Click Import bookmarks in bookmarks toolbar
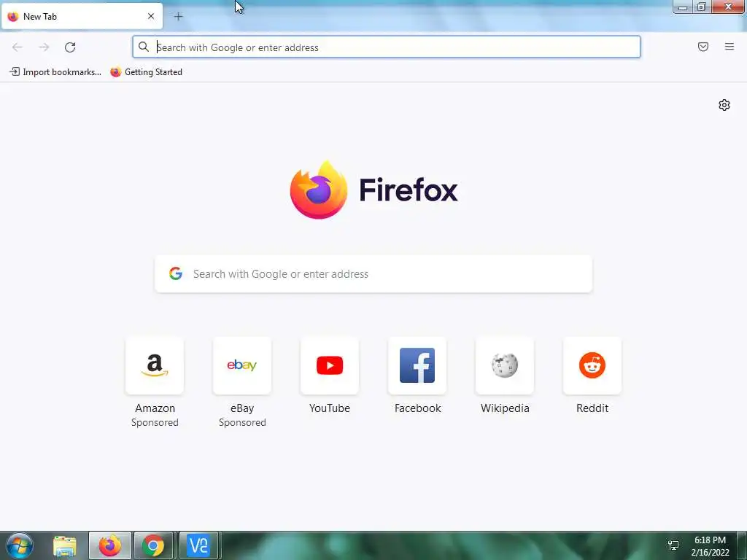Viewport: 747px width, 560px height. pos(55,72)
